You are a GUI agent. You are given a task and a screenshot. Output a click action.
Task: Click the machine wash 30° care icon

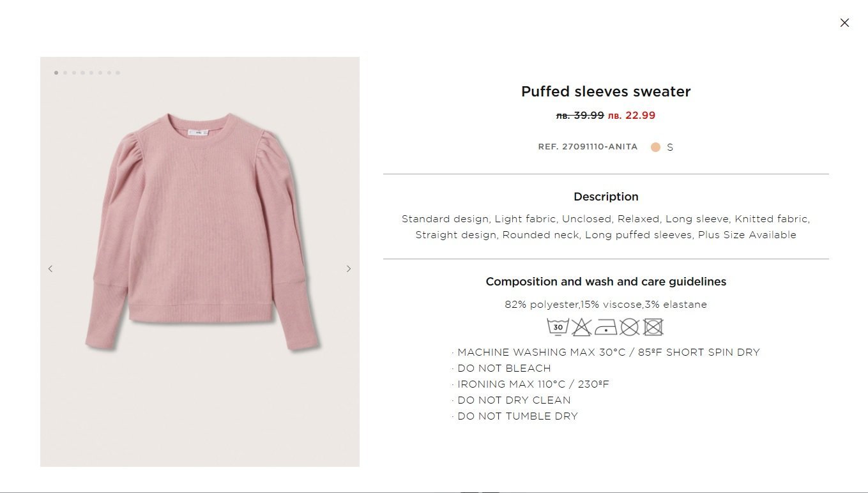coord(558,327)
